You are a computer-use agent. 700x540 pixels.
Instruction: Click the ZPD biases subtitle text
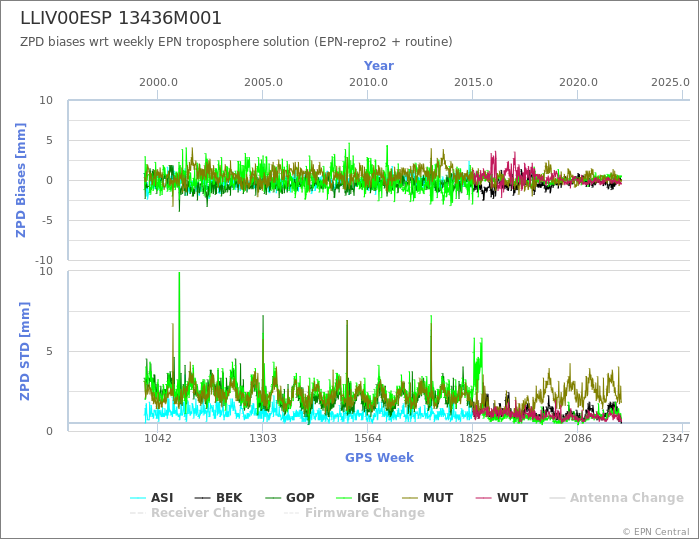pyautogui.click(x=236, y=42)
